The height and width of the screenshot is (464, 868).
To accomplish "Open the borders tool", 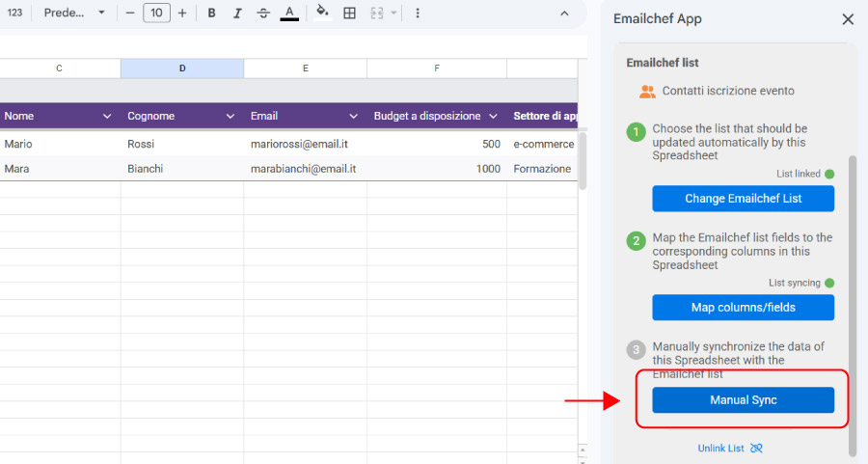I will click(x=350, y=14).
